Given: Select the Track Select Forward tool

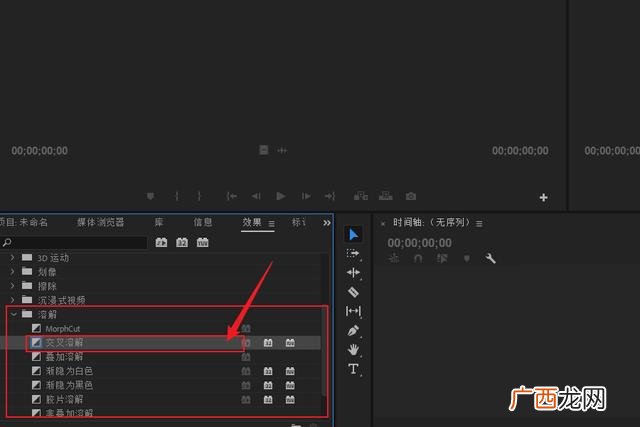Looking at the screenshot, I should 353,254.
